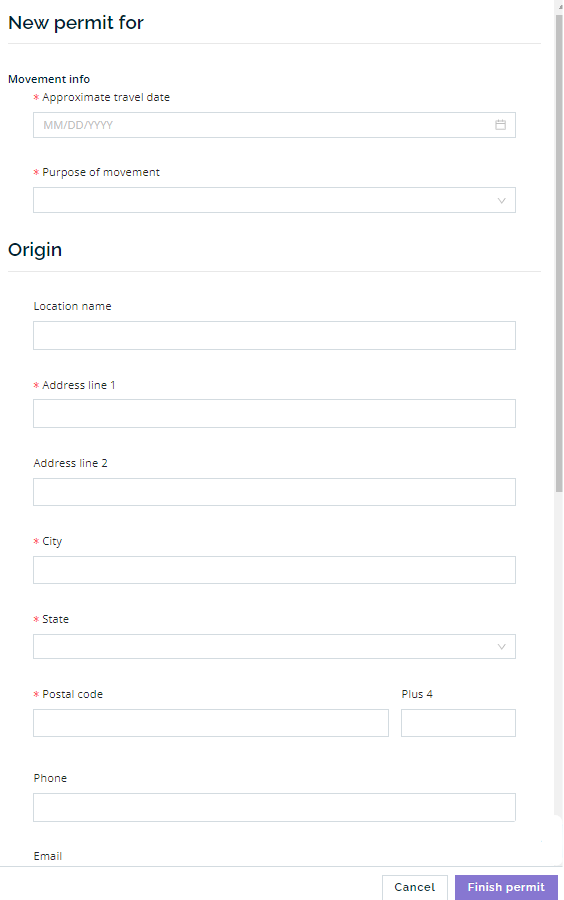Cancel the new permit form

point(415,887)
